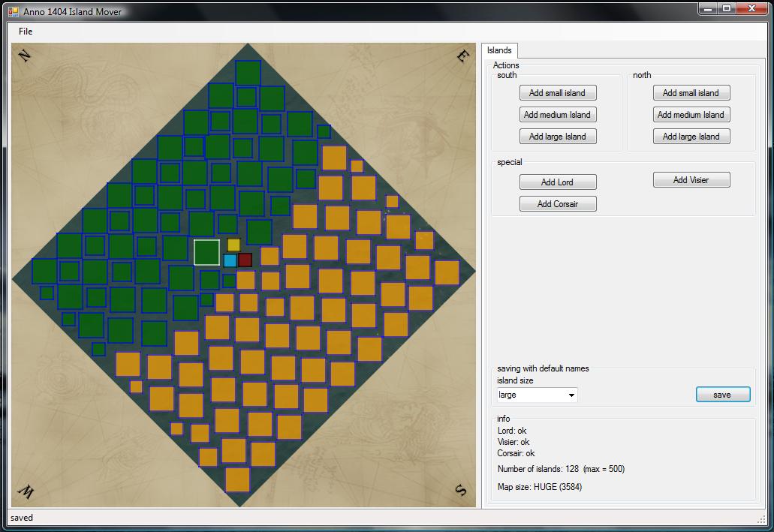The image size is (774, 532).
Task: Open the File menu
Action: point(26,31)
